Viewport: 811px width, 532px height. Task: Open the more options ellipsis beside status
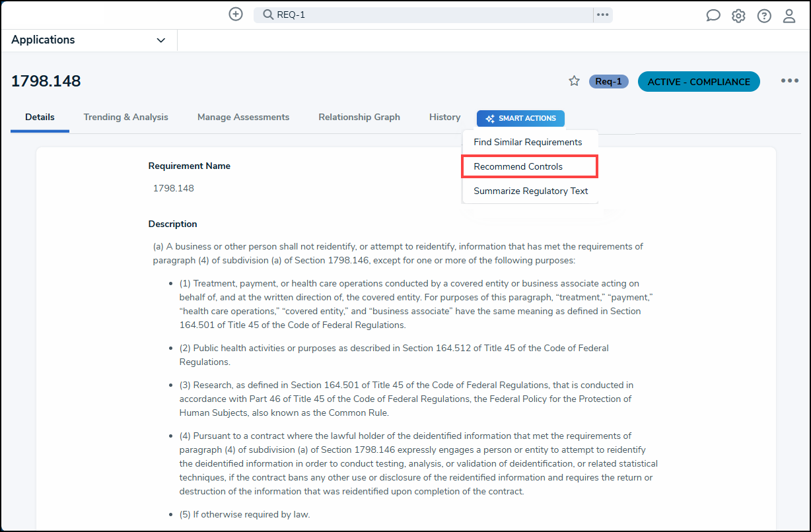[790, 81]
